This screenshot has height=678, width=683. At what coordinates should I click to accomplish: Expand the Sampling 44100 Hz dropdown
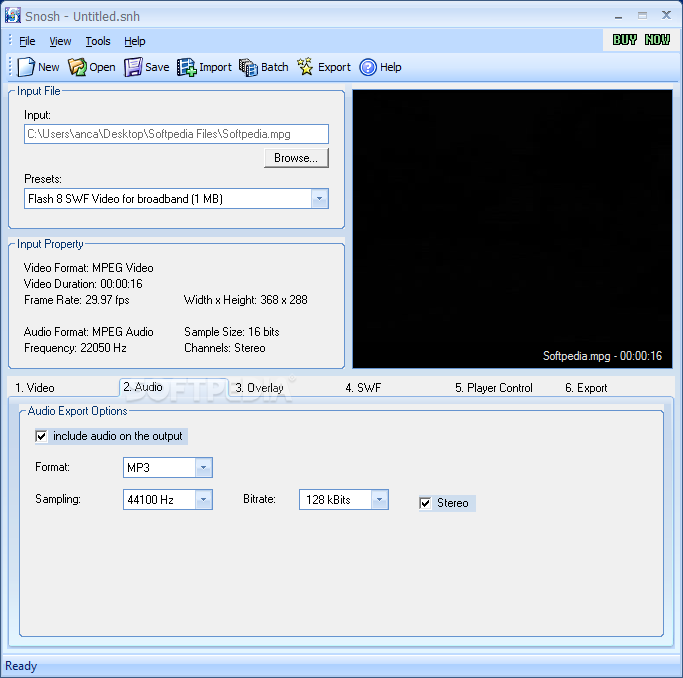pos(203,499)
